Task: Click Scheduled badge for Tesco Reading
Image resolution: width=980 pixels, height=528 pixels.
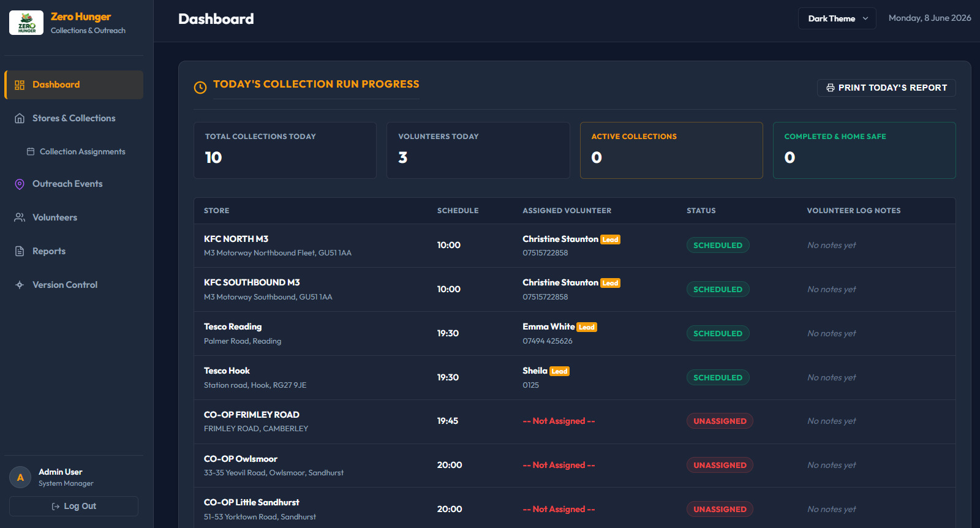Action: pyautogui.click(x=718, y=333)
